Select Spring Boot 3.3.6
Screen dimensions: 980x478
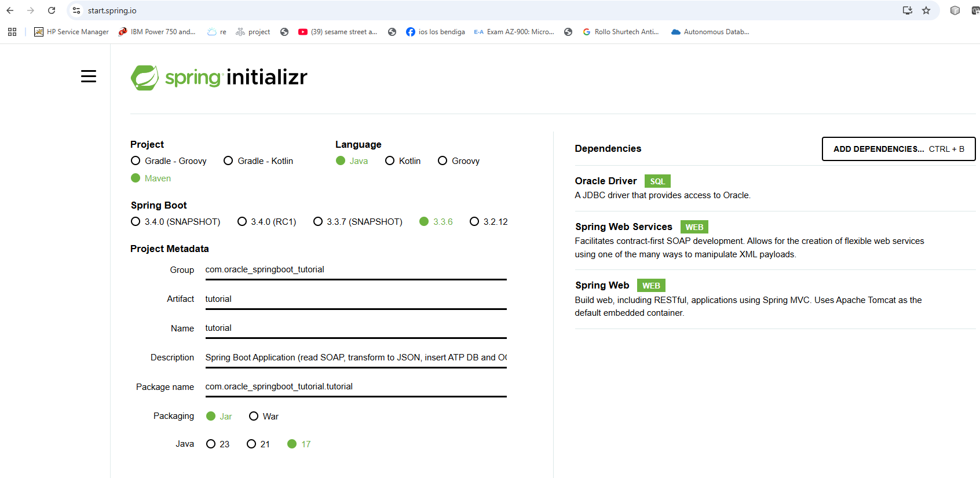tap(436, 222)
